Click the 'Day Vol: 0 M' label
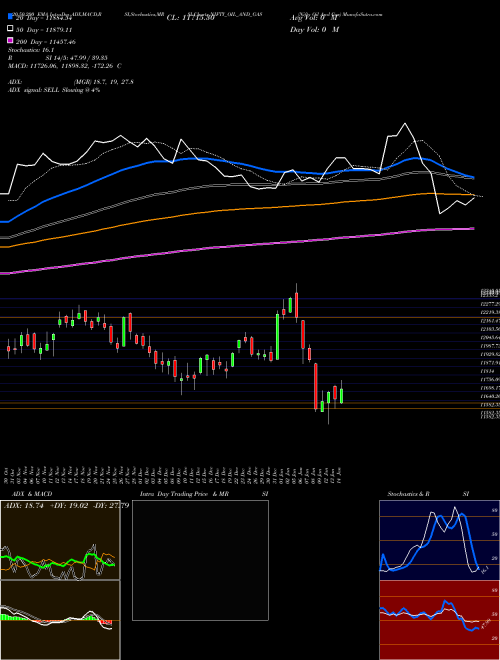The image size is (500, 660). [x=314, y=29]
